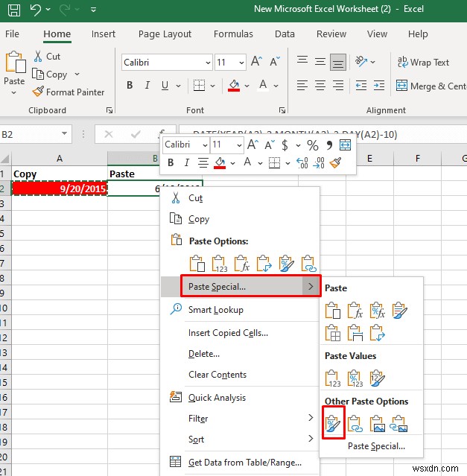Expand the Filter submenu arrow
467x476 pixels.
[311, 418]
